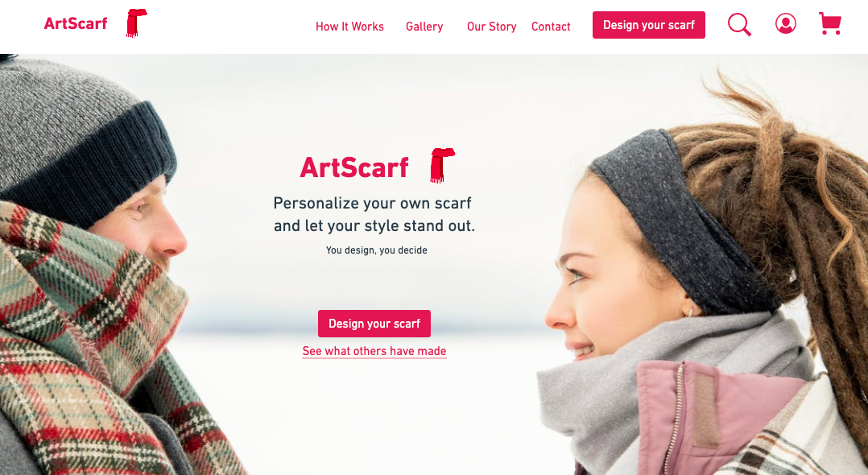868x475 pixels.
Task: Click the red scarf icon in hero banner
Action: (442, 165)
